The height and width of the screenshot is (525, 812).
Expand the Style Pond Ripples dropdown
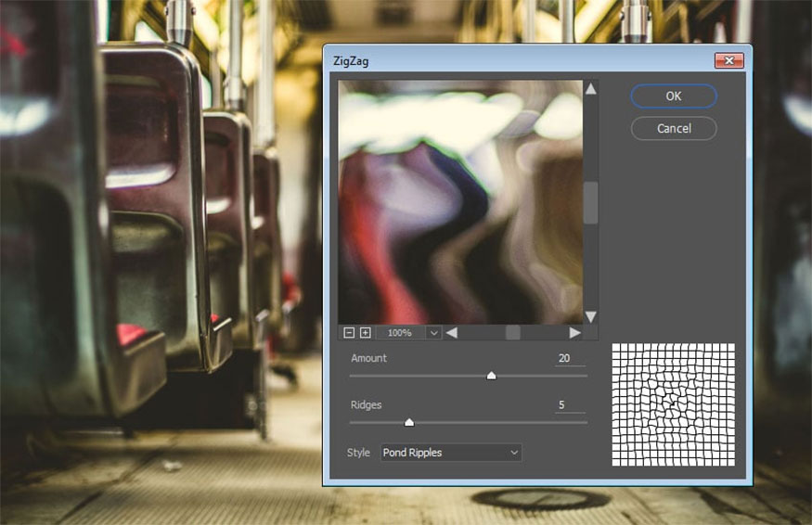[x=451, y=453]
